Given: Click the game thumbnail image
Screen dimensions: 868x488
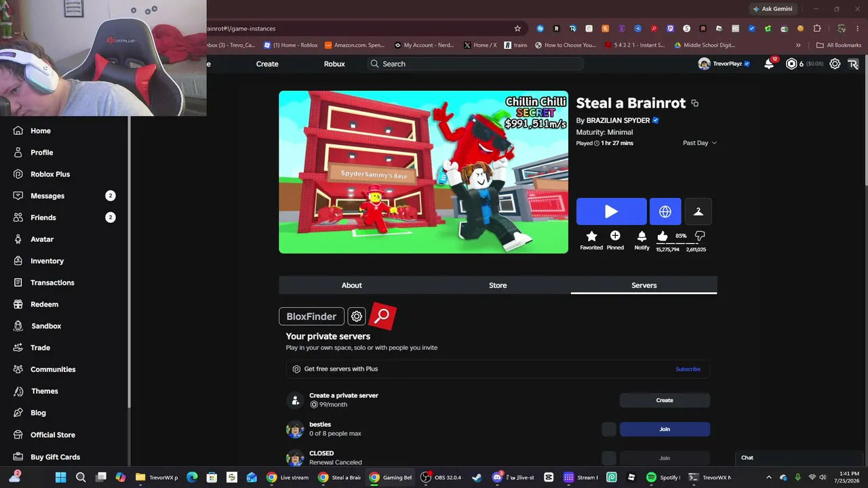Looking at the screenshot, I should pyautogui.click(x=423, y=172).
